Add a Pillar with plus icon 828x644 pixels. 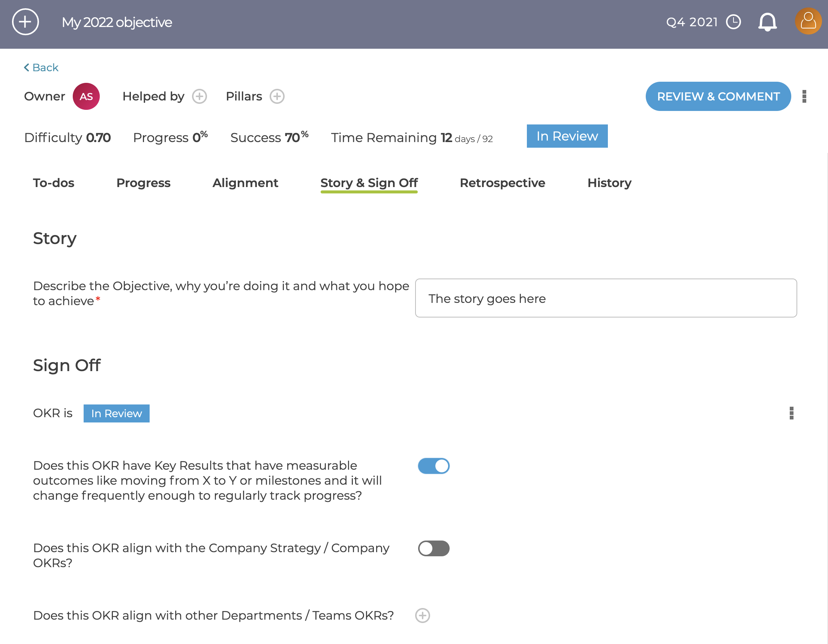(277, 96)
